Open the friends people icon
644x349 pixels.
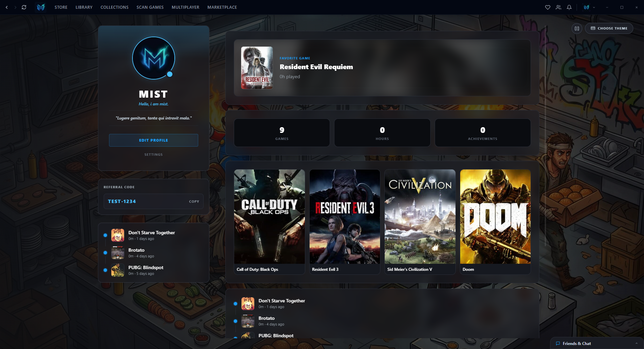tap(558, 7)
